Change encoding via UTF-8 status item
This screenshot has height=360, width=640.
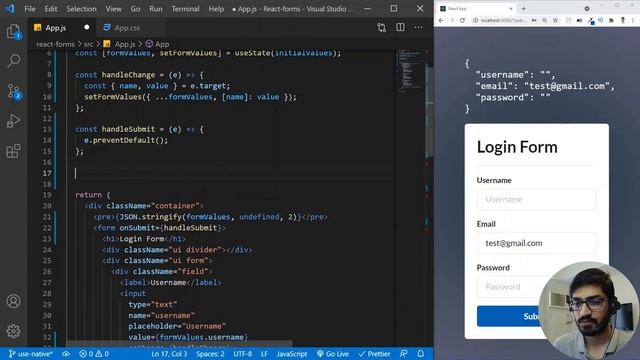(243, 354)
